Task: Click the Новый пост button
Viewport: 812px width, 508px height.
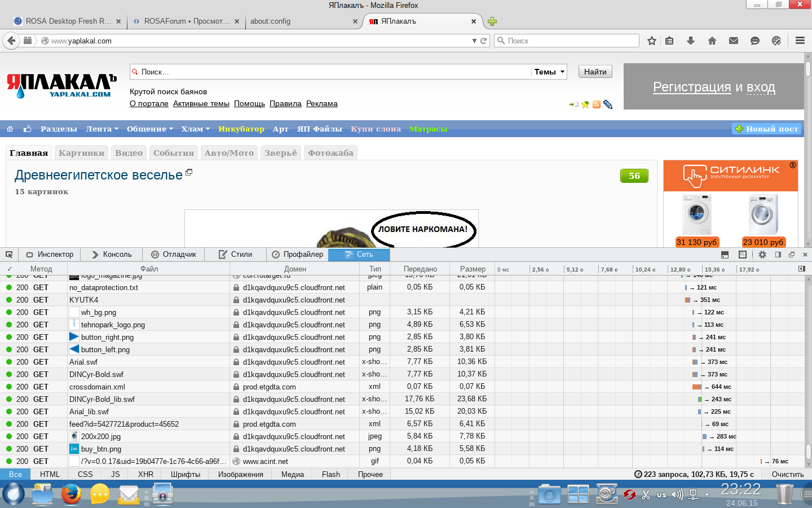Action: pyautogui.click(x=767, y=129)
